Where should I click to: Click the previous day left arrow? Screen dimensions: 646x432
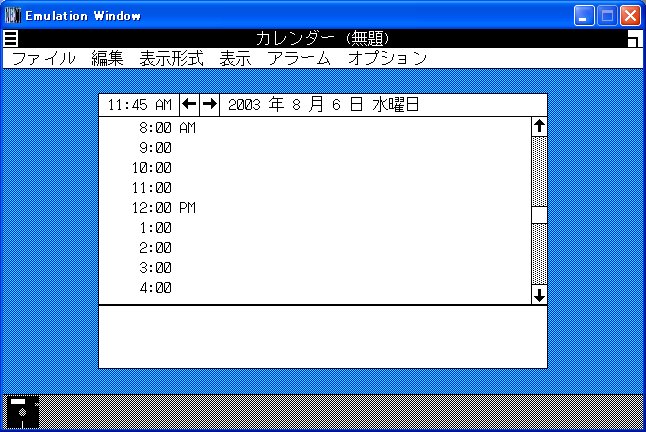coord(190,105)
